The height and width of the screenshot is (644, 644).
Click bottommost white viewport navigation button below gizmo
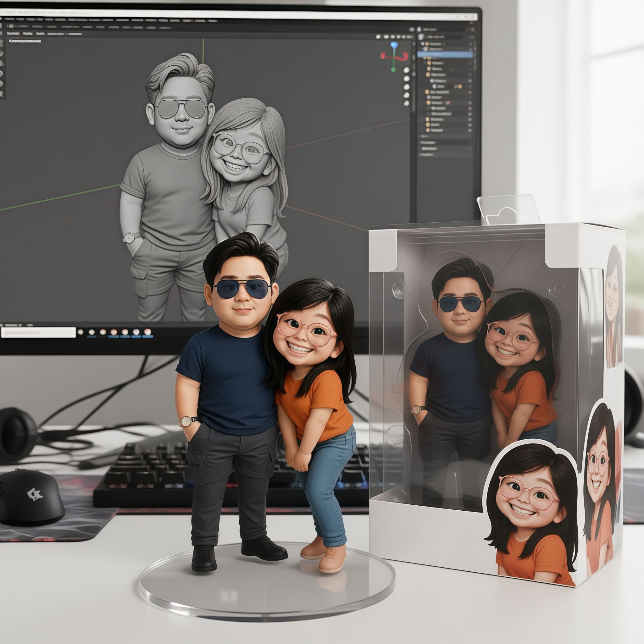coord(406,103)
